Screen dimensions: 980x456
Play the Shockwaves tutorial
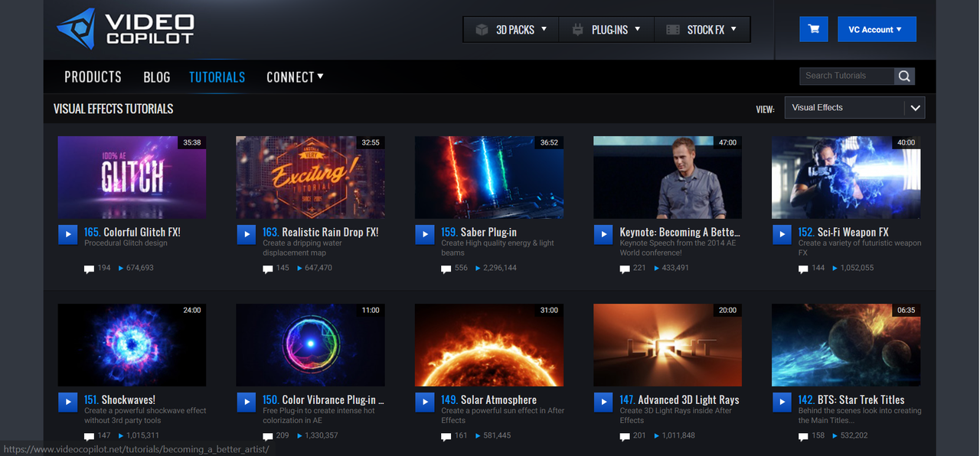point(68,402)
